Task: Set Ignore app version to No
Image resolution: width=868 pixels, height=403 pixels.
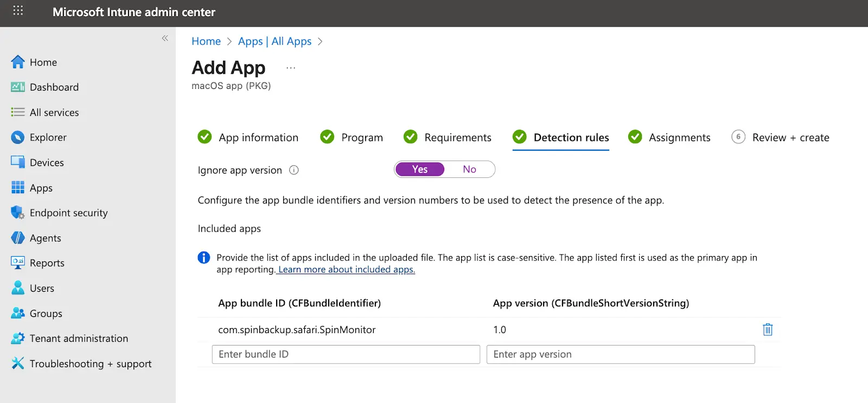Action: [x=469, y=169]
